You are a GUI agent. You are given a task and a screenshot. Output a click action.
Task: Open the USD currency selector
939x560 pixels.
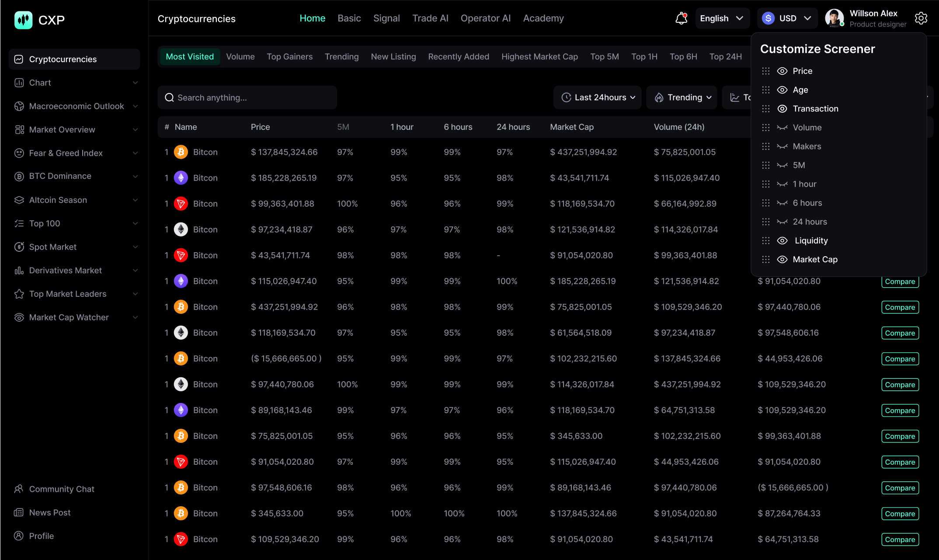[787, 18]
